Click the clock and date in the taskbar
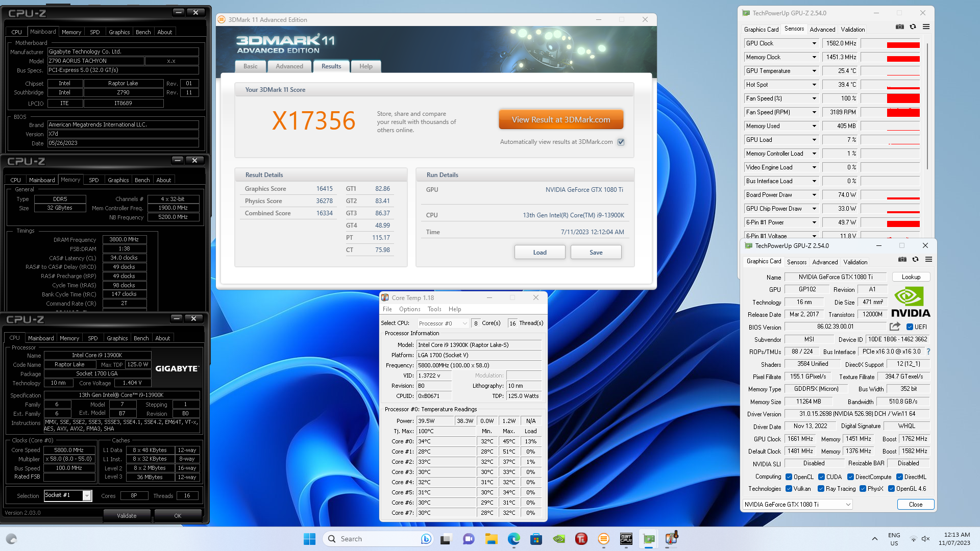 pos(954,539)
